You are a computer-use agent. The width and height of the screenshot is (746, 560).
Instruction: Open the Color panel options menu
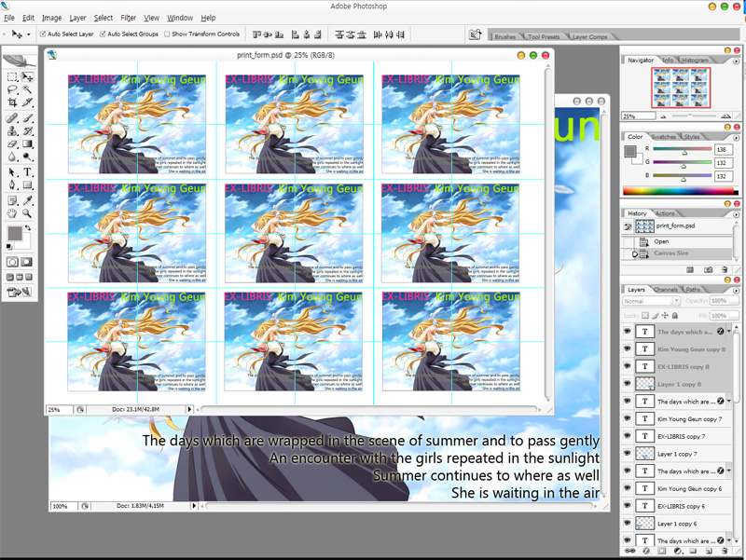(x=736, y=137)
